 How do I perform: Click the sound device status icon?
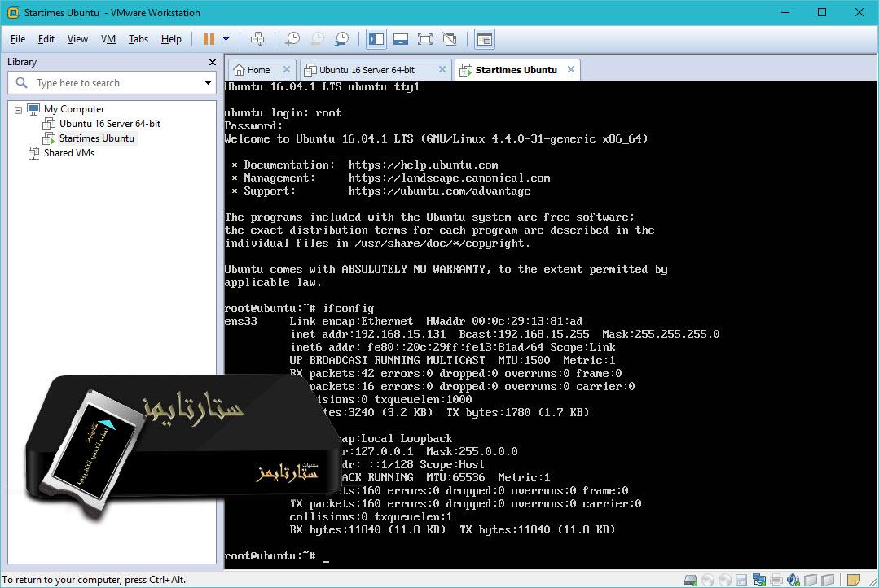(793, 580)
